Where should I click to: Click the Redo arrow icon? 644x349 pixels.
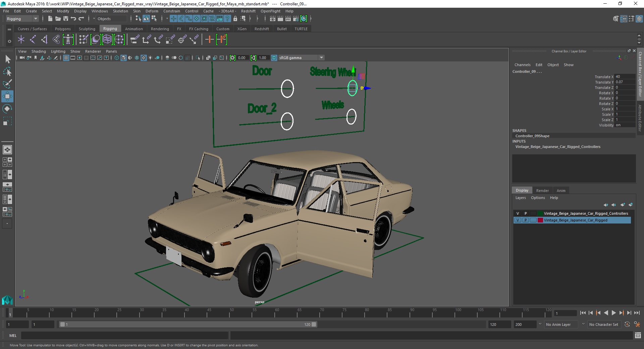pos(81,19)
